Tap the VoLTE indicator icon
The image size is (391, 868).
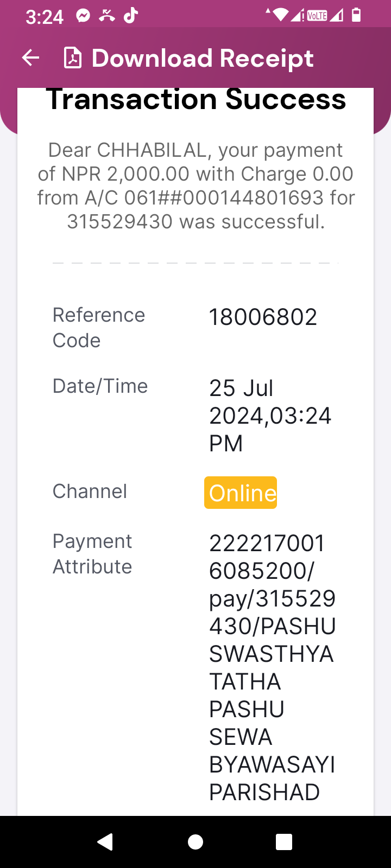pos(317,16)
